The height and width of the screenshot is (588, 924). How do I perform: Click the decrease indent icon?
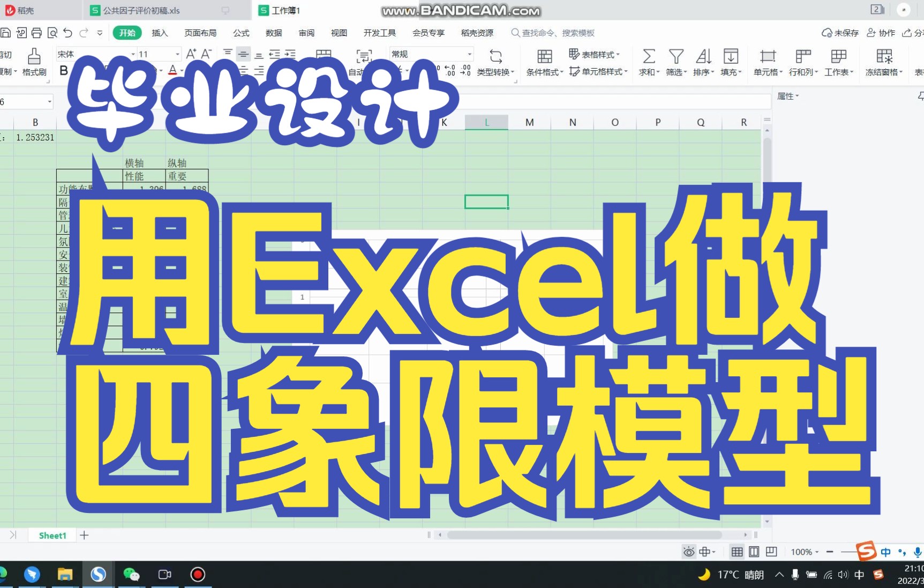(274, 54)
